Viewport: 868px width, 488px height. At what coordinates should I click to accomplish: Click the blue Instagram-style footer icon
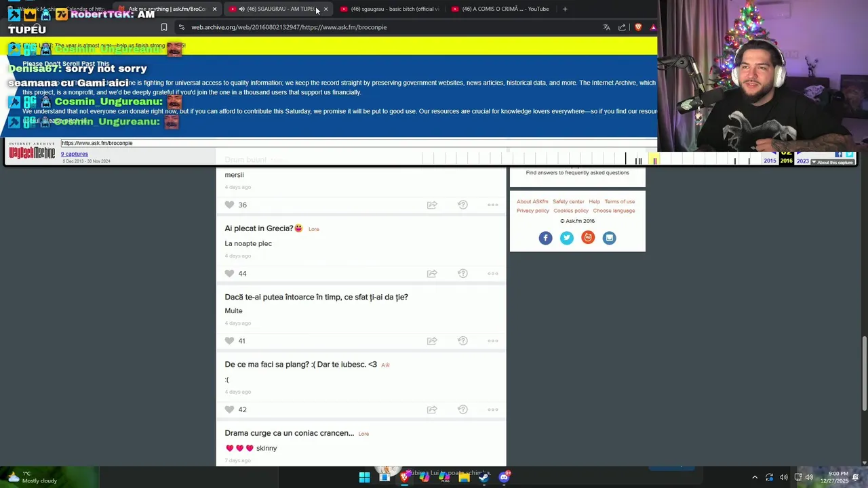tap(609, 238)
